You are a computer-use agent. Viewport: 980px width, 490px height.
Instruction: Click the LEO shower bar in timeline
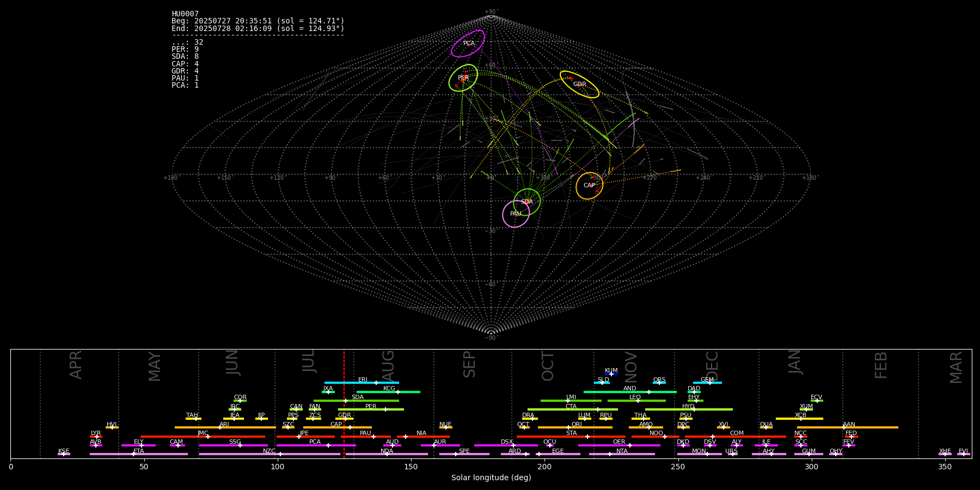(x=636, y=401)
